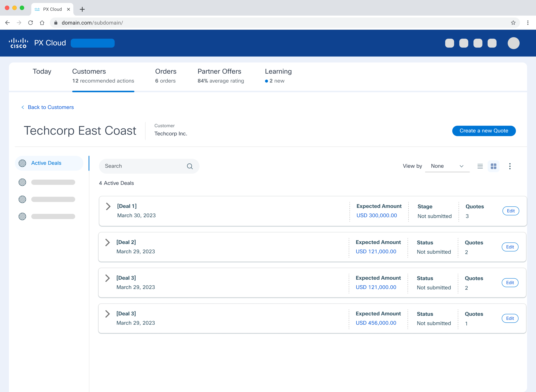Switch to grid view icon

pyautogui.click(x=493, y=166)
